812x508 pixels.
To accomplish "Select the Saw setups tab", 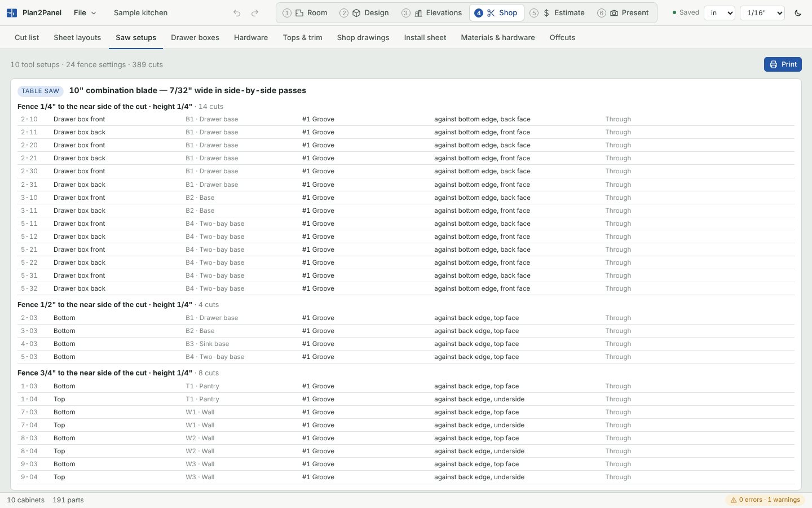I will pos(136,37).
